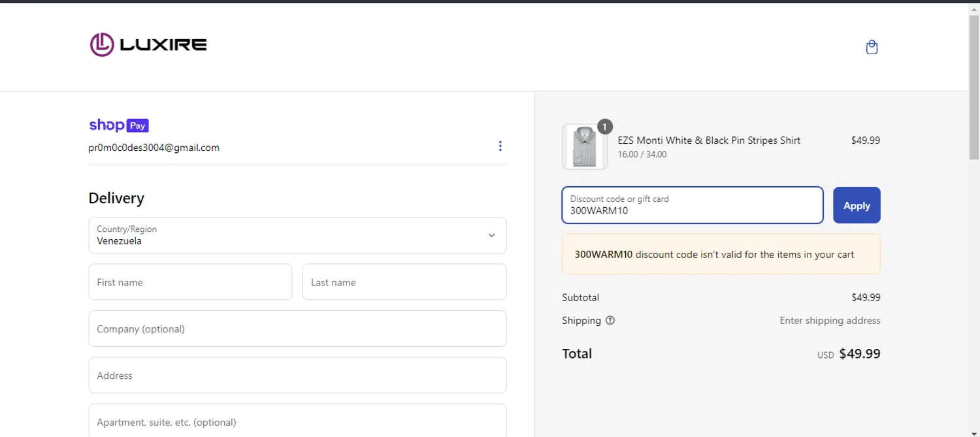Click the Address field
The image size is (980, 437).
(297, 375)
